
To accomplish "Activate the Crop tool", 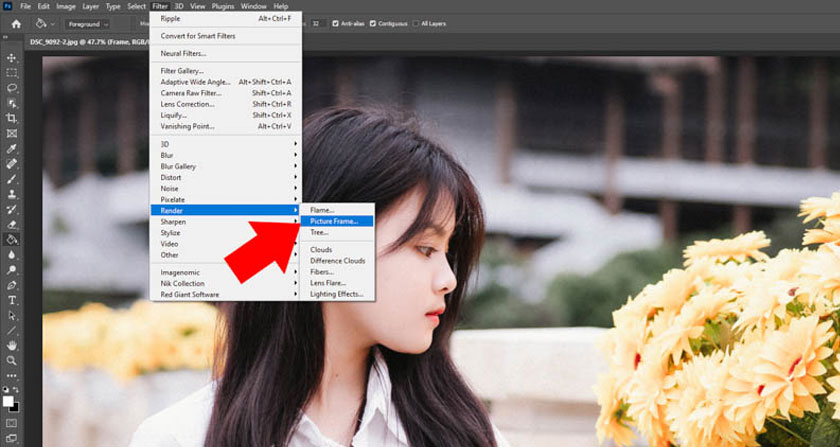I will [12, 118].
